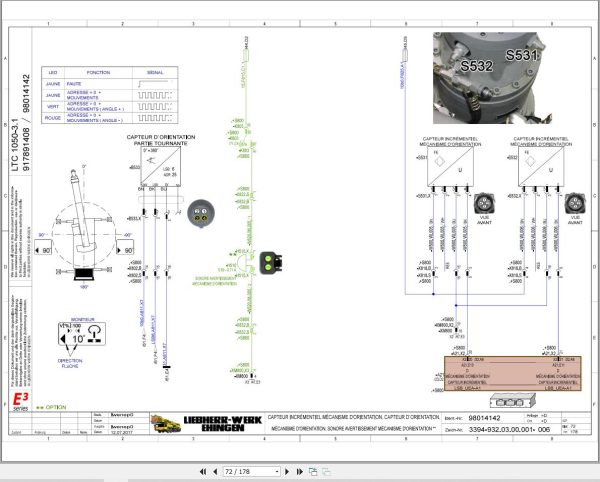Screen dimensions: 600x482
Task: Click the monitor display symbol showing 10°
Action: coord(82,334)
